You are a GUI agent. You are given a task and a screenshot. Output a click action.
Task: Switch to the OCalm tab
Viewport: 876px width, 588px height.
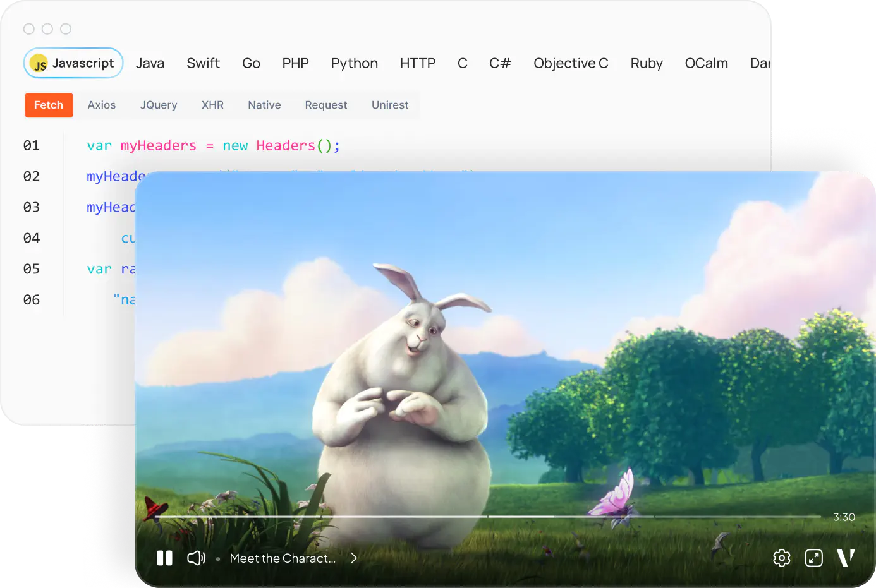coord(707,63)
